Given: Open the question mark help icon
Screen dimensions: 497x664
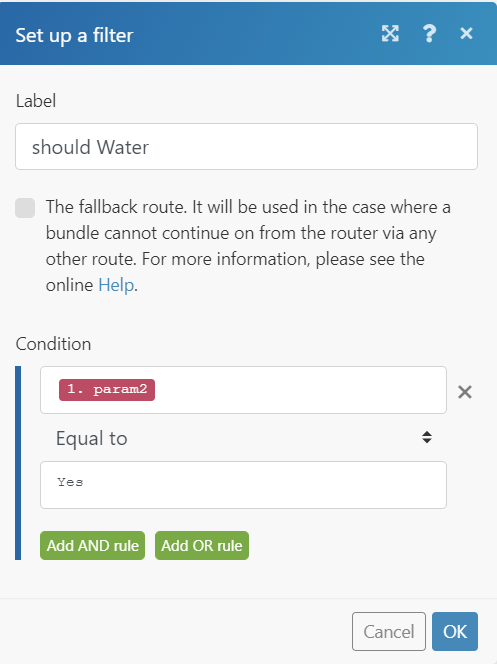Looking at the screenshot, I should pyautogui.click(x=429, y=33).
